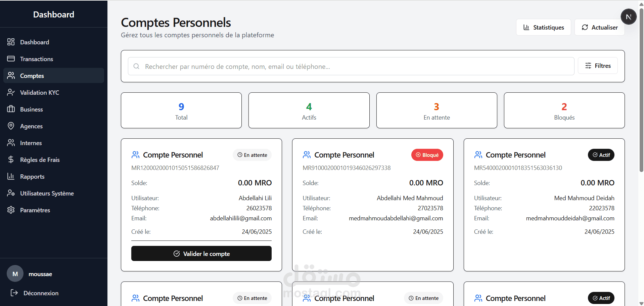The height and width of the screenshot is (306, 644).
Task: Open the Dashboard menu item
Action: pos(54,42)
